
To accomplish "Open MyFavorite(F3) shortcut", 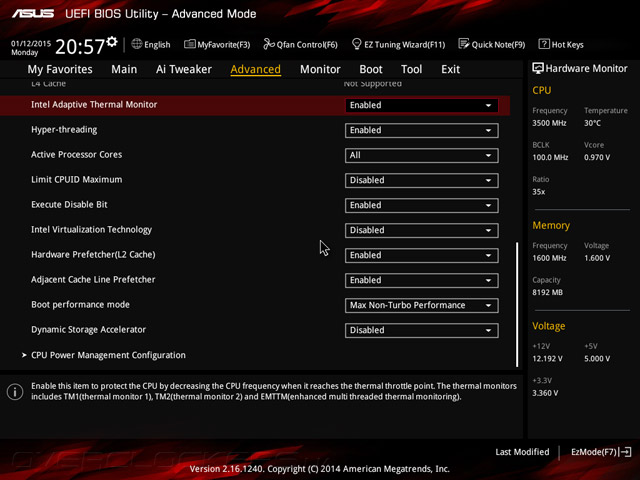I will point(217,44).
